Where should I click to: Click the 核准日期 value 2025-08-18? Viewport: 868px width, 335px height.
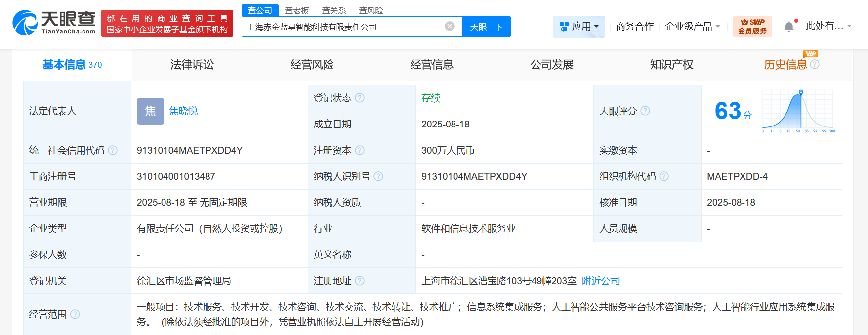[x=731, y=202]
